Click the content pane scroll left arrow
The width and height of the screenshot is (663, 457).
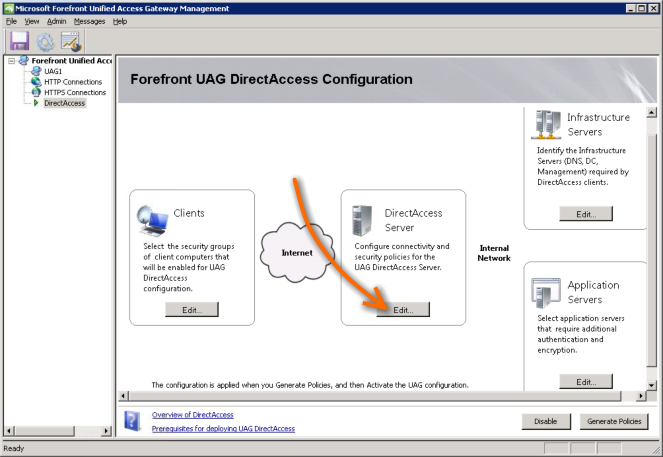[x=123, y=396]
